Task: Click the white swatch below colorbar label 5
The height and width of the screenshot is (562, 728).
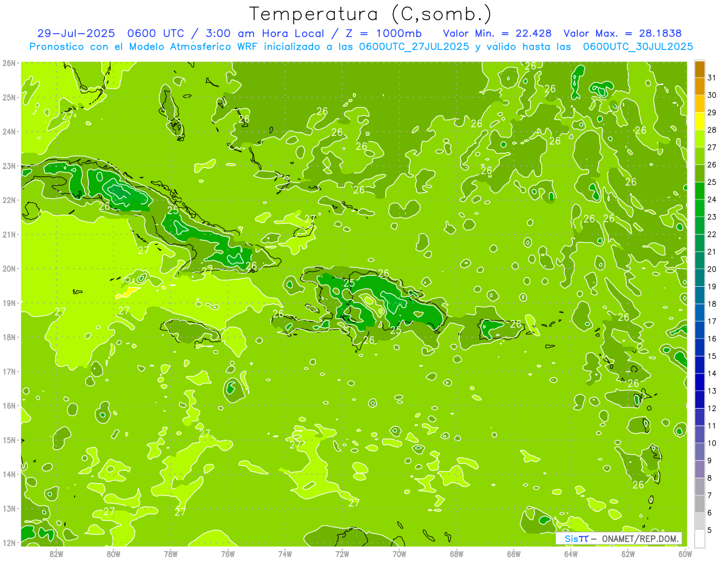Action: click(700, 538)
